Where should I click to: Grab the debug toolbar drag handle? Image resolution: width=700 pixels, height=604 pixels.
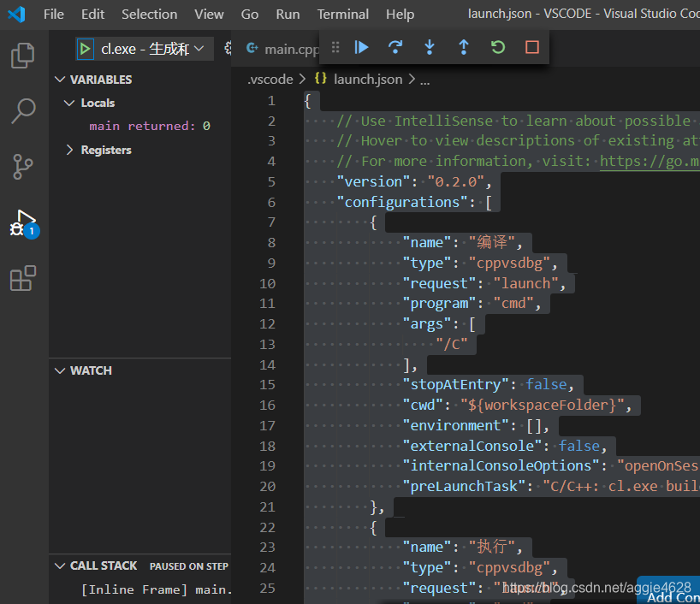[335, 47]
